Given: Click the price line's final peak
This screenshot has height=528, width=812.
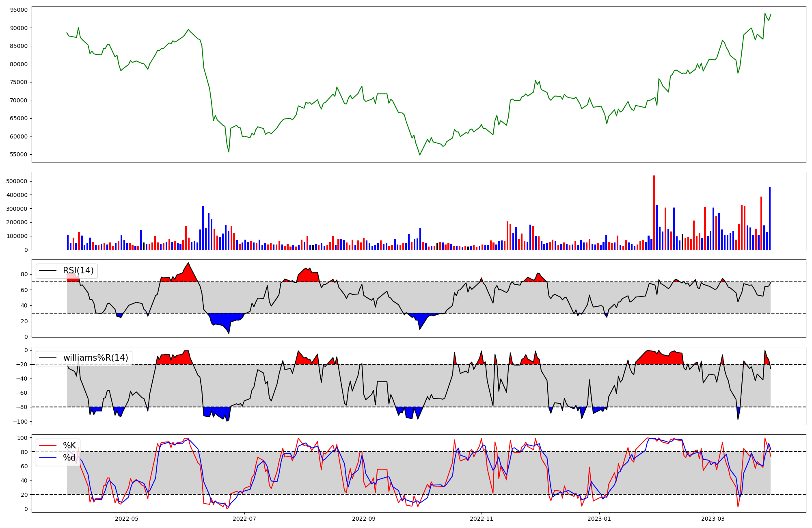Looking at the screenshot, I should 765,13.
